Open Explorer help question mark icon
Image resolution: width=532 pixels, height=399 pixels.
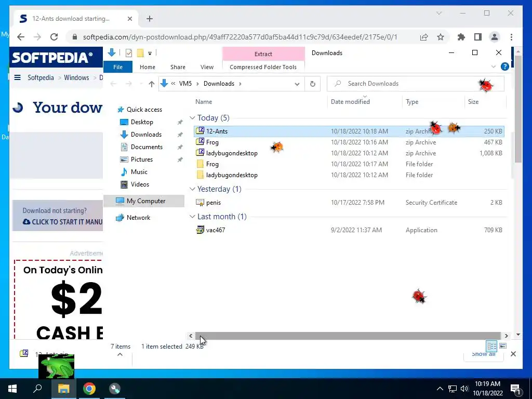click(504, 66)
